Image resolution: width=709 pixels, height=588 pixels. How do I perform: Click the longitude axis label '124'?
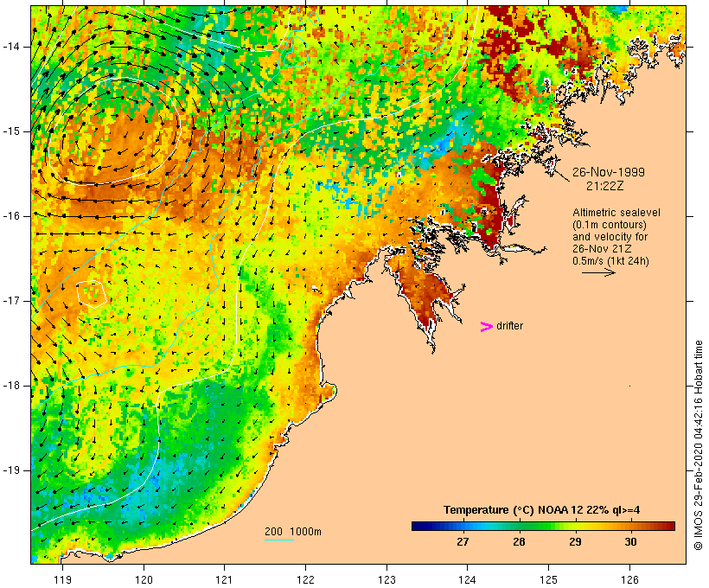[468, 579]
